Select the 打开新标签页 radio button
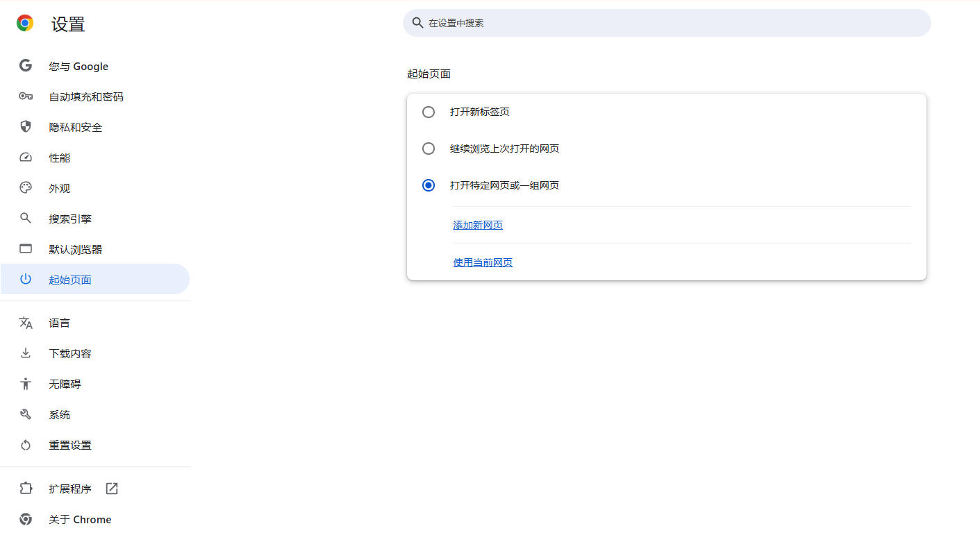980x551 pixels. click(429, 112)
